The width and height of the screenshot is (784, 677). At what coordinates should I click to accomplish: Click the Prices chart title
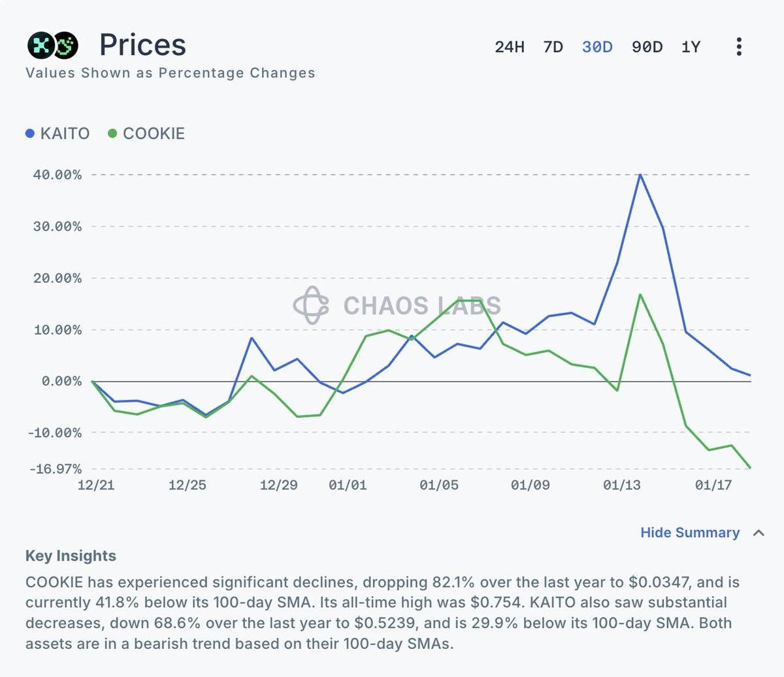(142, 45)
